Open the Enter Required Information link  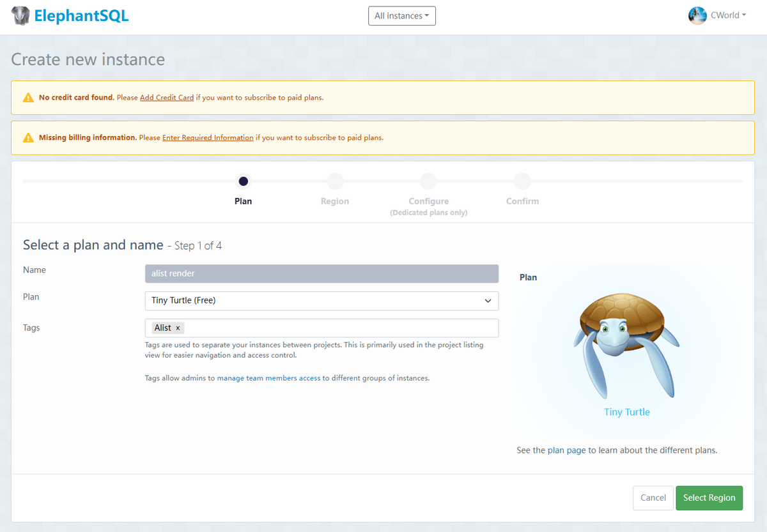[208, 137]
